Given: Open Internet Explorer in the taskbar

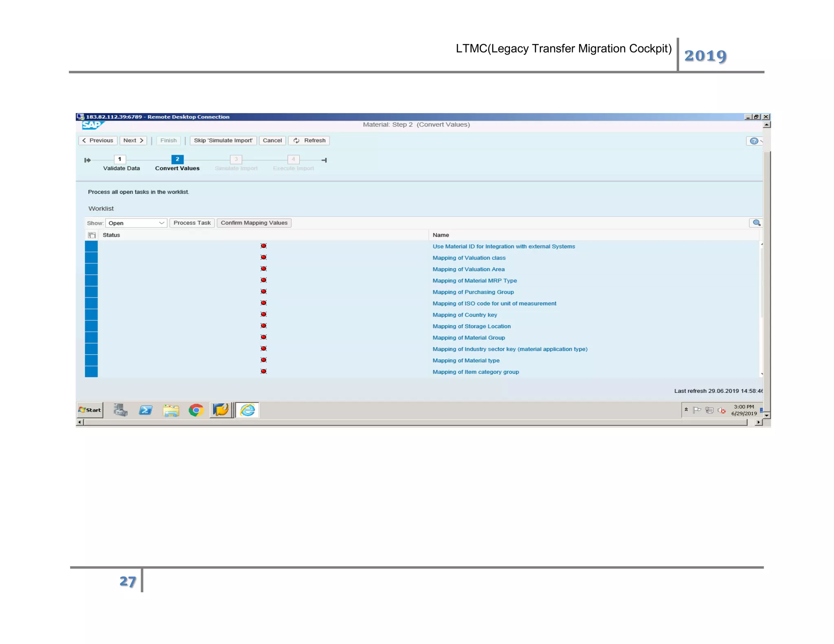Looking at the screenshot, I should pyautogui.click(x=247, y=410).
